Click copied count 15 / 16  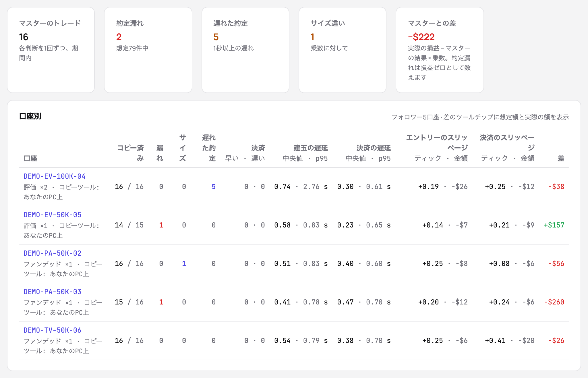pyautogui.click(x=129, y=302)
